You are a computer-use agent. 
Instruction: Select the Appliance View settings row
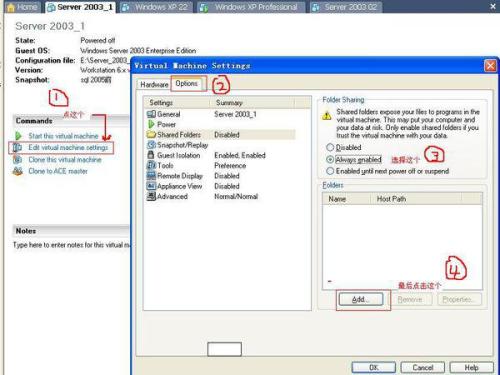click(220, 186)
